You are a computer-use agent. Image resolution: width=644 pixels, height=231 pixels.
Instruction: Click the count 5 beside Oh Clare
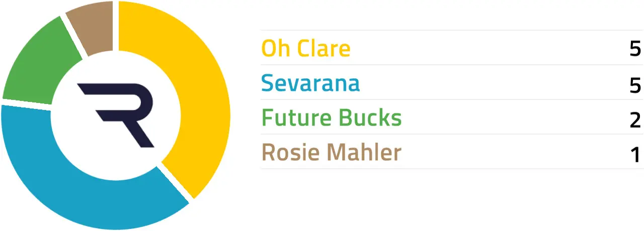point(635,50)
